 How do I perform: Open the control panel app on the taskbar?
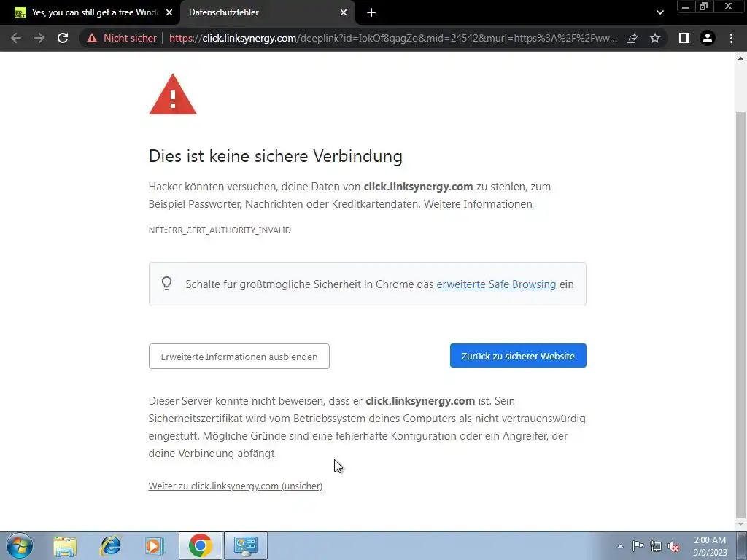[x=246, y=545]
